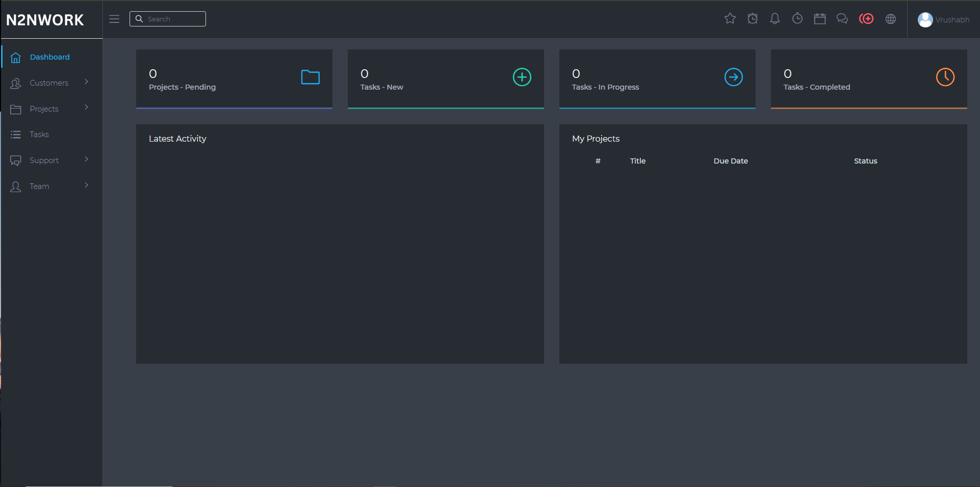This screenshot has width=980, height=487.
Task: Open notifications bell icon
Action: coord(775,19)
